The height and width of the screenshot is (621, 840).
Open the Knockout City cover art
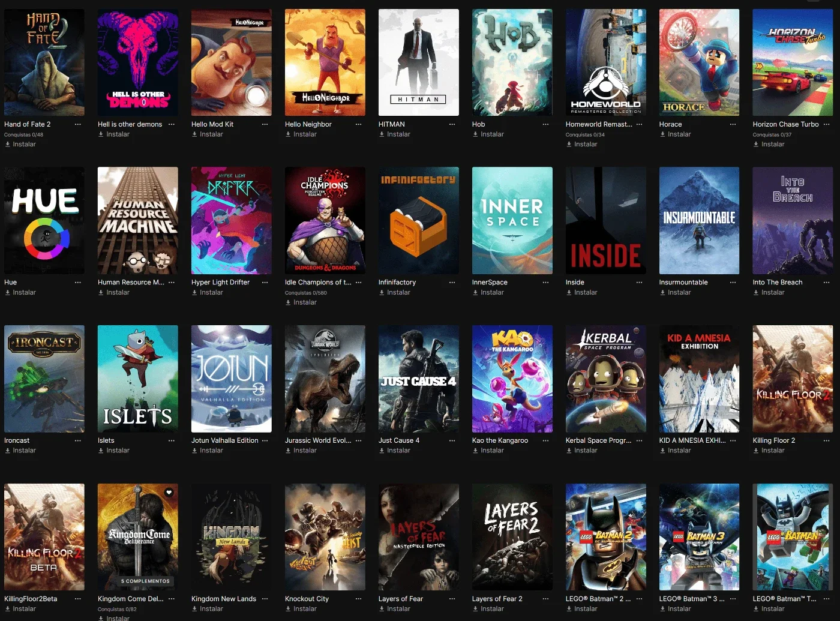pyautogui.click(x=325, y=538)
